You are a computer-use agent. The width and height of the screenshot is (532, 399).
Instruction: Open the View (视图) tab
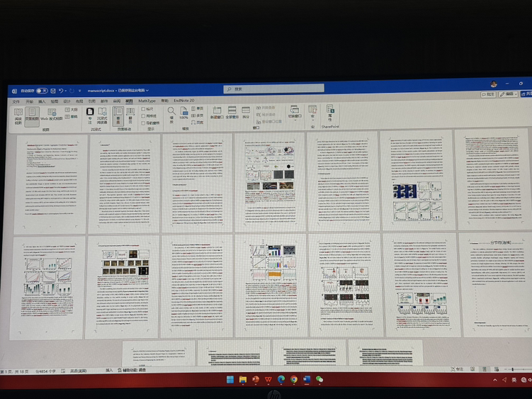(129, 101)
